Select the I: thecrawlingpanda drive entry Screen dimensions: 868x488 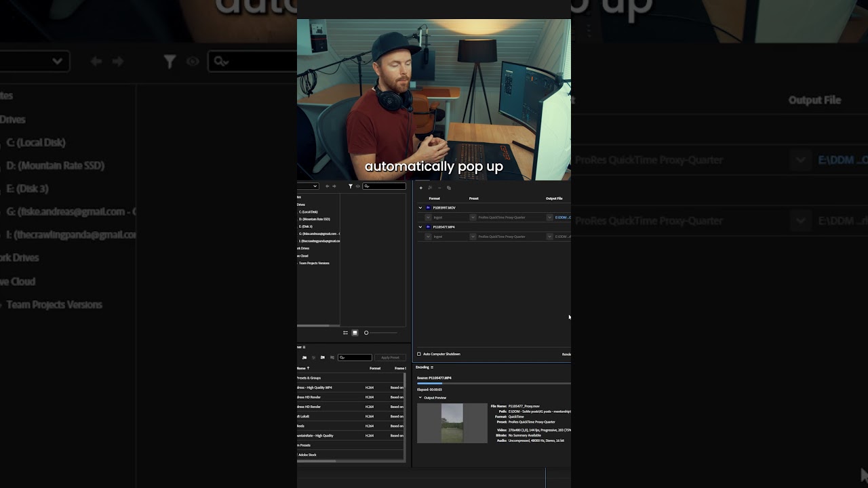pyautogui.click(x=319, y=241)
